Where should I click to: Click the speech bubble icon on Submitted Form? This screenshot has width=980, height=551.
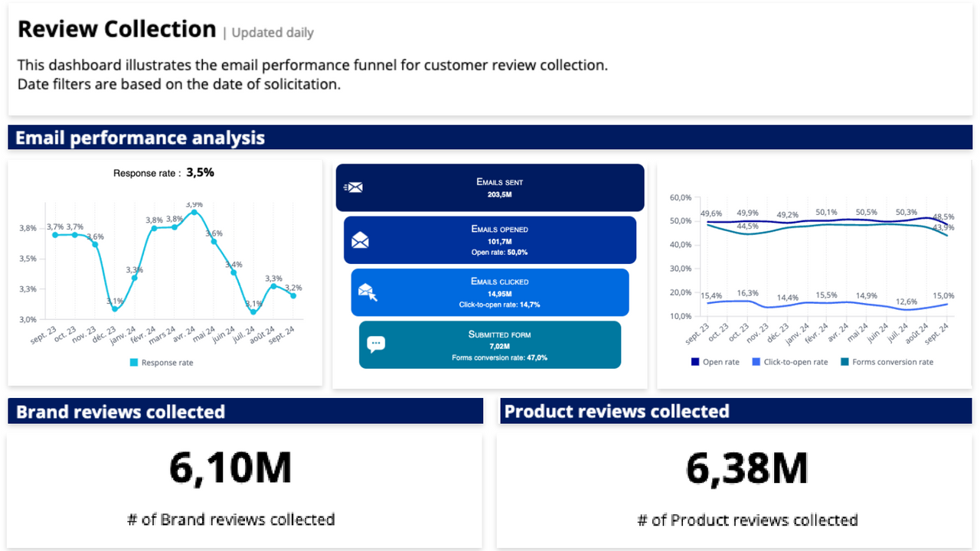(x=375, y=344)
